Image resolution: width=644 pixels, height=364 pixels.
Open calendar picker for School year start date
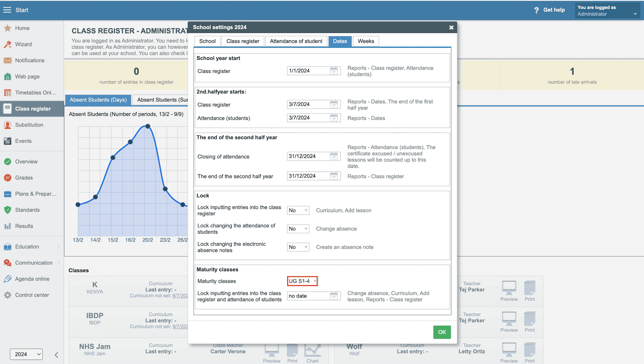pos(334,71)
